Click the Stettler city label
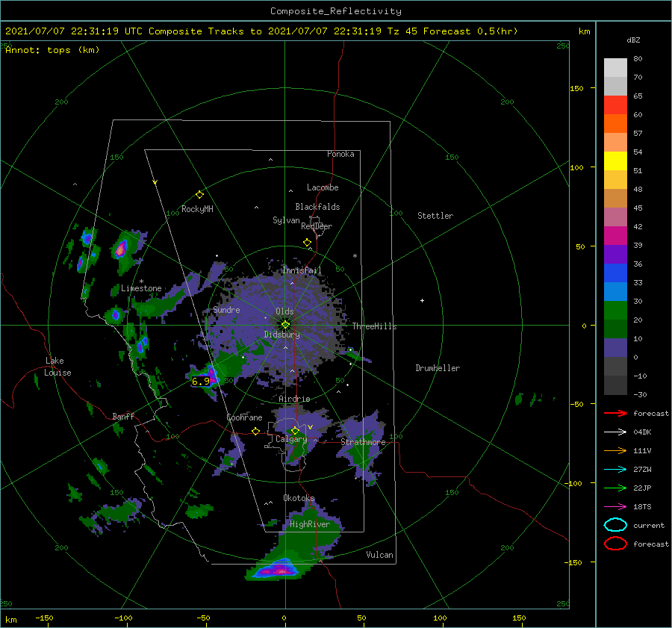The image size is (672, 628). coord(435,216)
